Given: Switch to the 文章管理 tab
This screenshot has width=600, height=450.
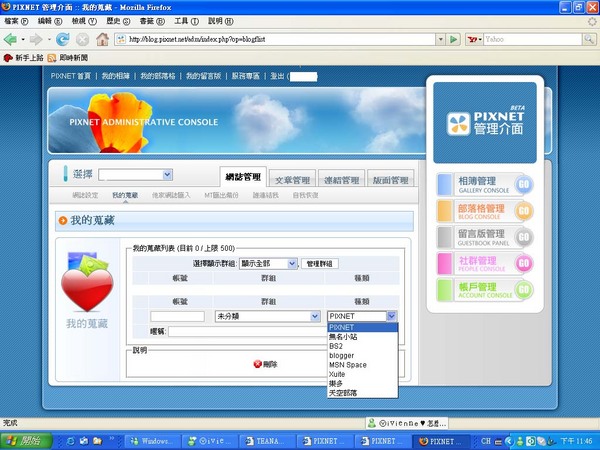Looking at the screenshot, I should point(292,179).
